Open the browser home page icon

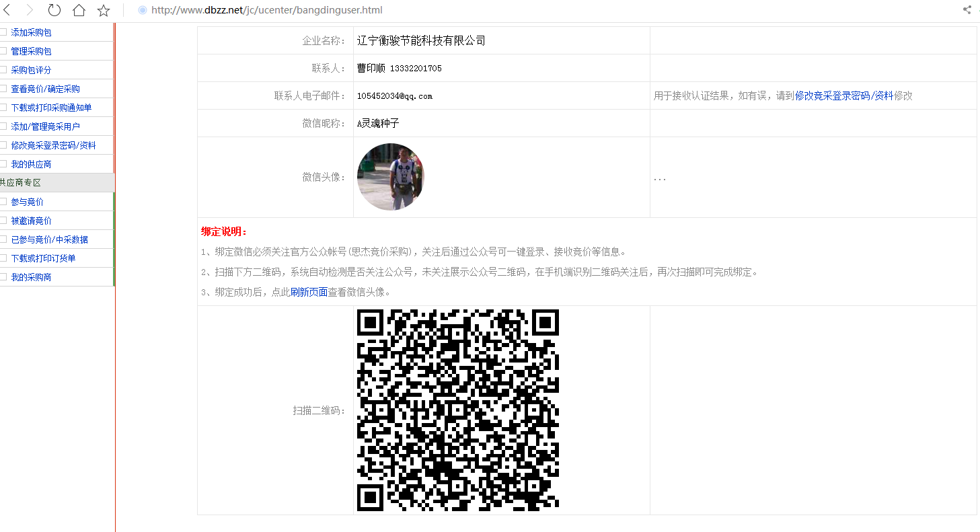79,10
